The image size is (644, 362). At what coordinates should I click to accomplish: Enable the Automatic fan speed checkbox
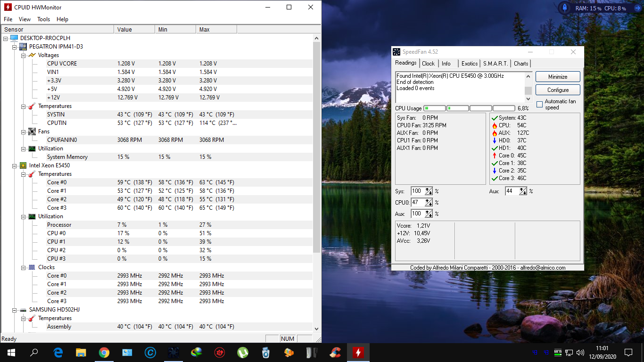pos(539,105)
